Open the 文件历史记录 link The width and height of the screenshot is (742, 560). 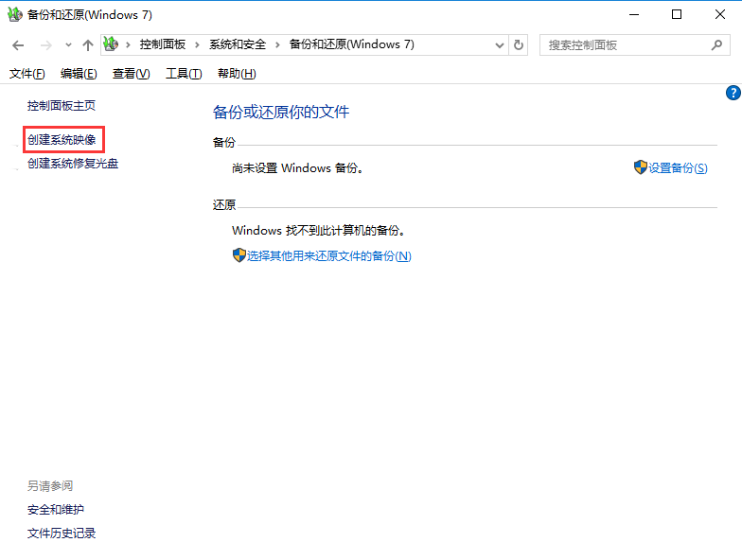point(62,534)
